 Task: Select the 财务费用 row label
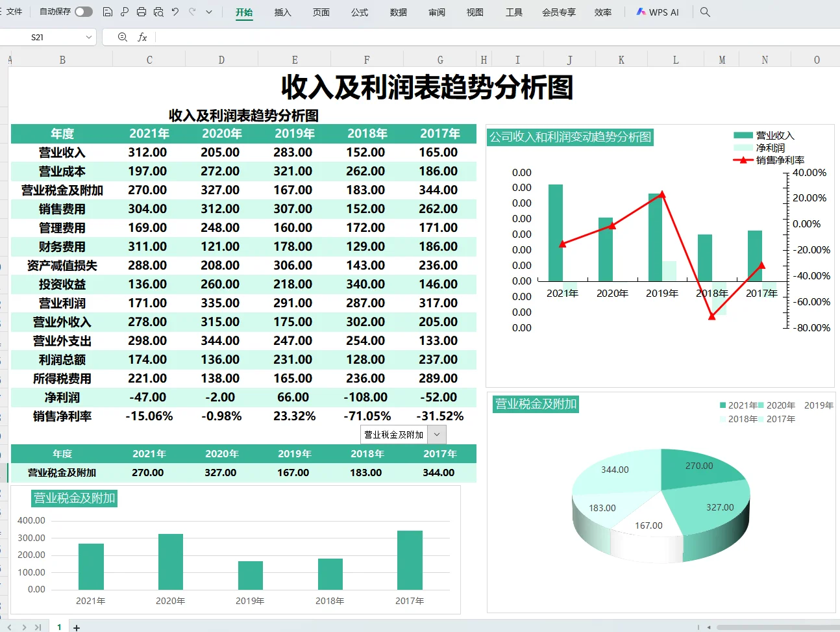(62, 247)
